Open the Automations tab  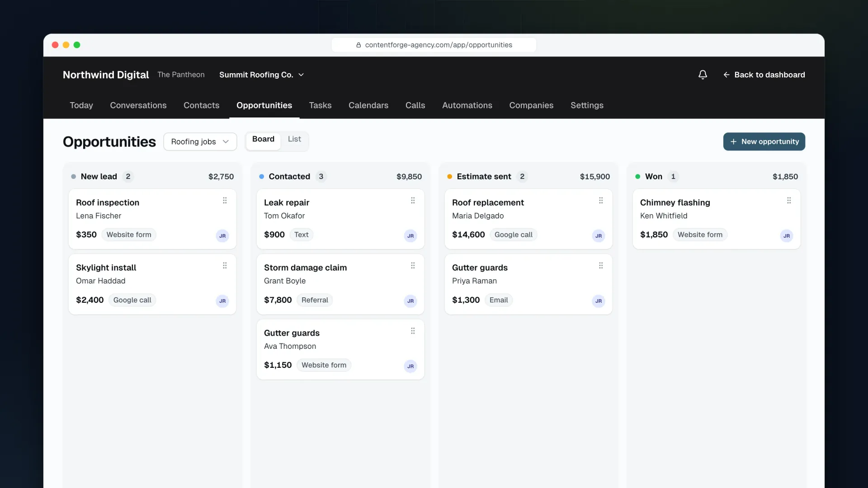click(x=467, y=105)
